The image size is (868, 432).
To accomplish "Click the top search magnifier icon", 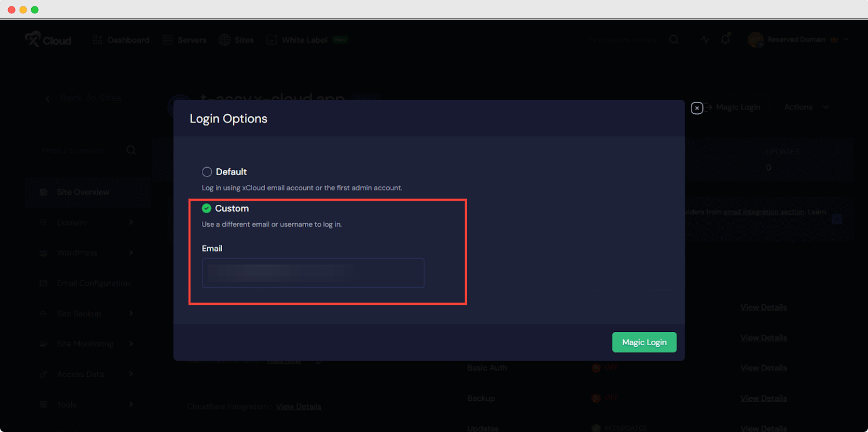I will pos(674,40).
